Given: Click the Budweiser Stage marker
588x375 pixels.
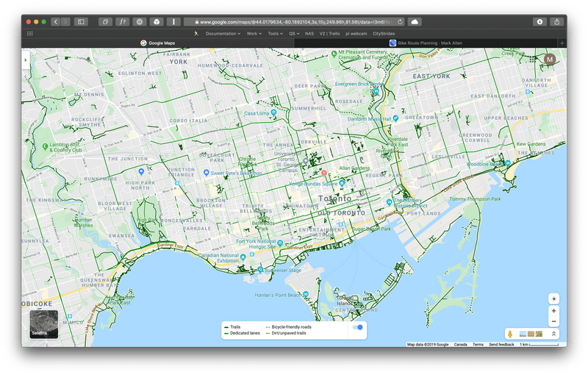Looking at the screenshot, I should tap(260, 270).
